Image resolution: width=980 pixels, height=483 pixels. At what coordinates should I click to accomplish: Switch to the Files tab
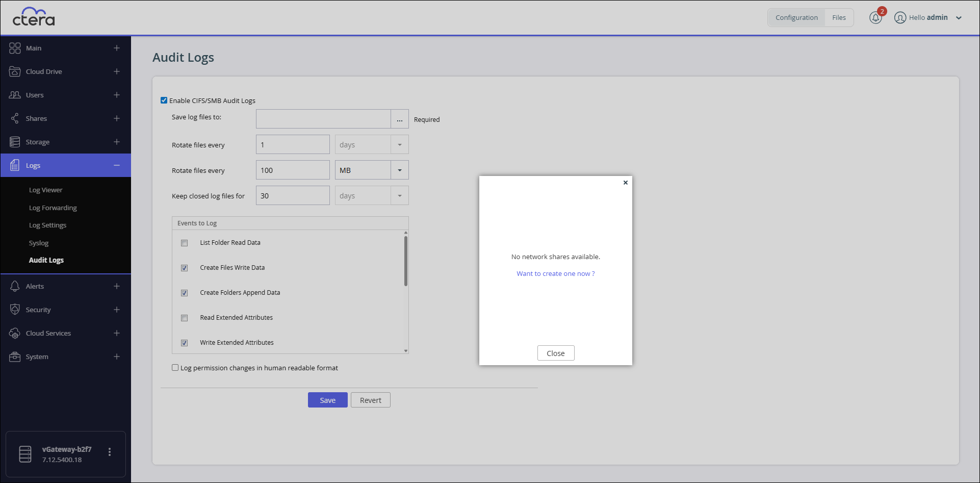(x=839, y=17)
